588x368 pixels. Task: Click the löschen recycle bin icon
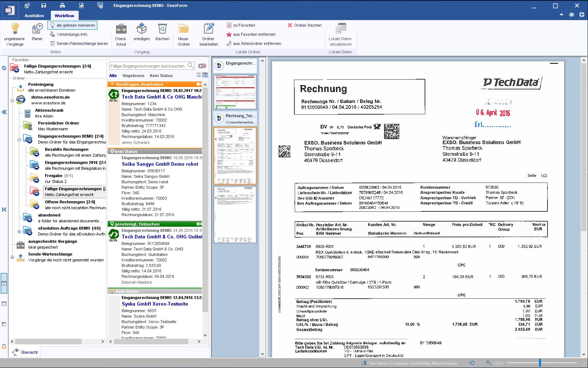pyautogui.click(x=162, y=28)
